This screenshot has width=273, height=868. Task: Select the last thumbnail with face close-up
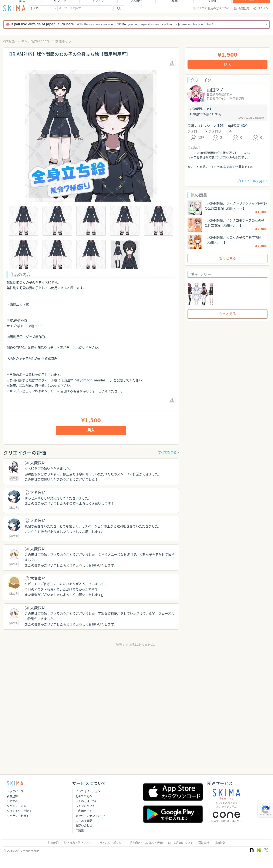coord(125,254)
